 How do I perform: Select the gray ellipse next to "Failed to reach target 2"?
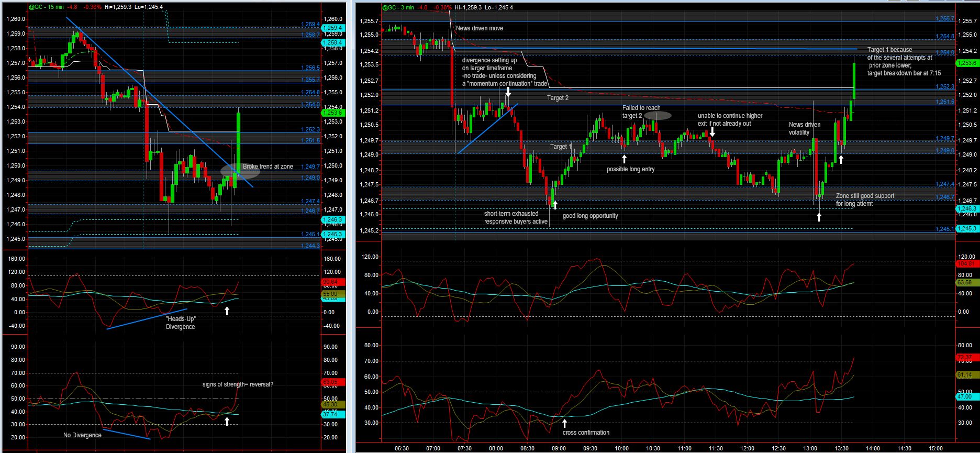click(658, 115)
